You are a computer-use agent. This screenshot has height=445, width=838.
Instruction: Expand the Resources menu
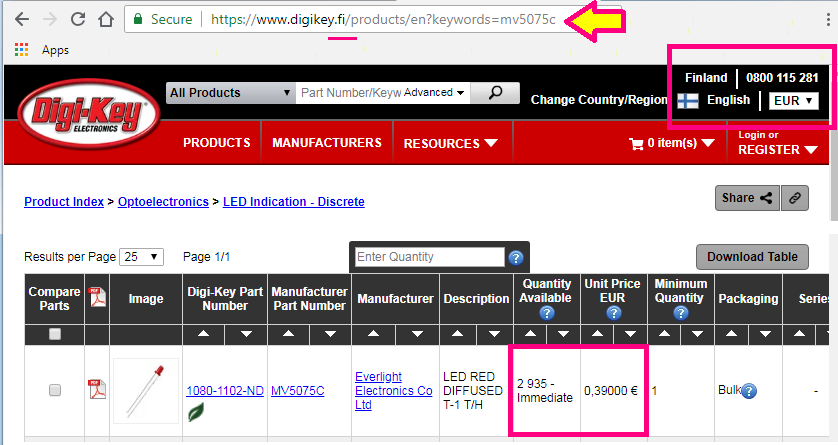tap(451, 144)
